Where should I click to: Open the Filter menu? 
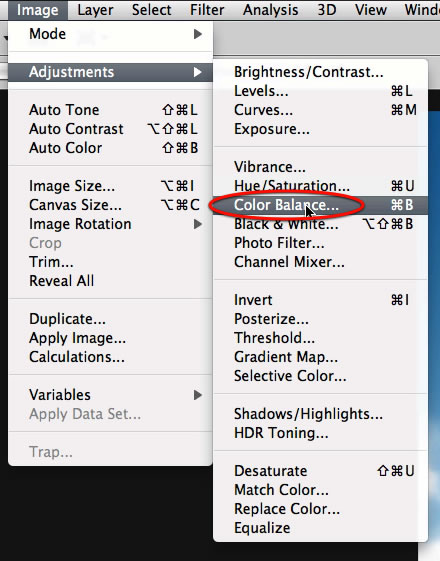(x=207, y=10)
